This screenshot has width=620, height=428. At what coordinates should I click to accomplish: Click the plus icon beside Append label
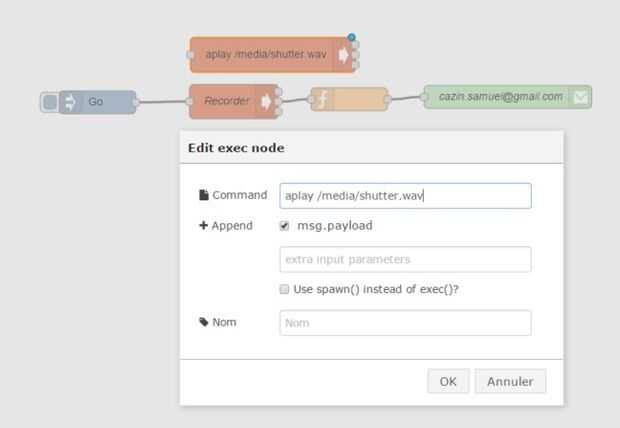click(204, 226)
